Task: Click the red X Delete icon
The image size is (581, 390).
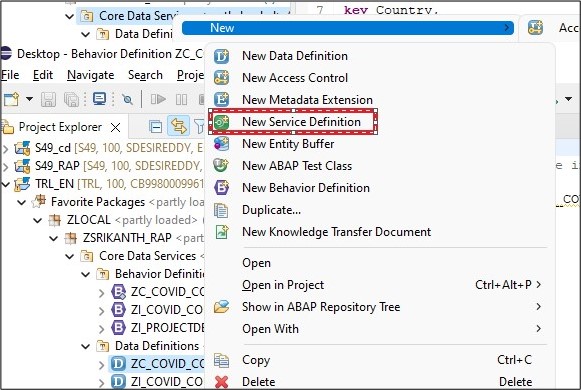Action: [x=221, y=382]
